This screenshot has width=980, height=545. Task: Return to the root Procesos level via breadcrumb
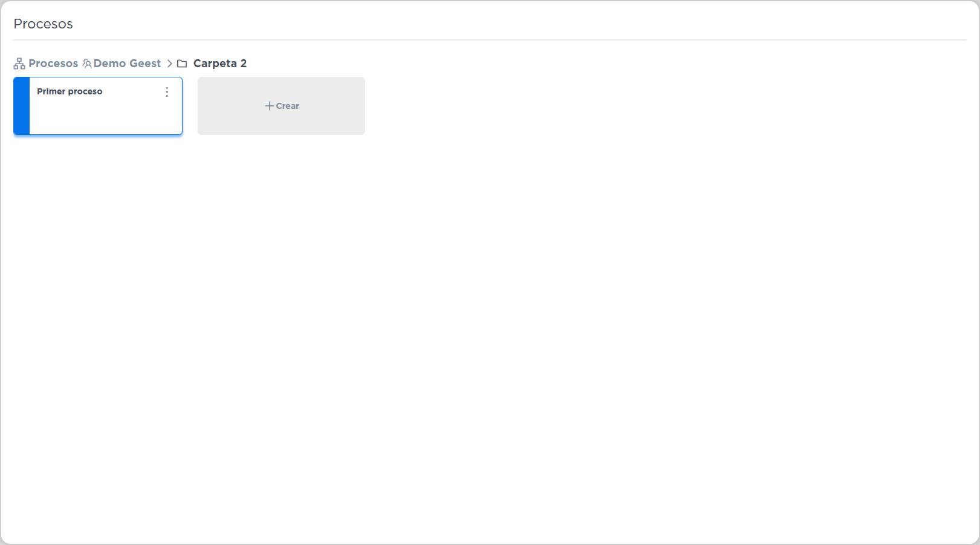(53, 64)
